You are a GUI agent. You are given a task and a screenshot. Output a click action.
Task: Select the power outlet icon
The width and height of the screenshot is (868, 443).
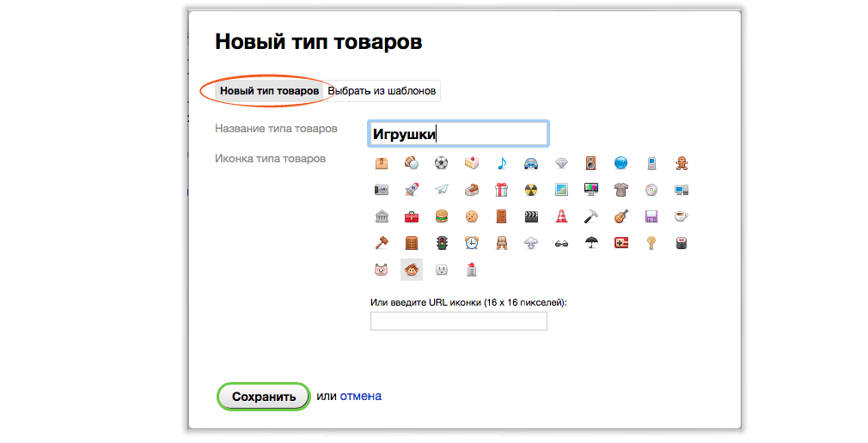(441, 270)
